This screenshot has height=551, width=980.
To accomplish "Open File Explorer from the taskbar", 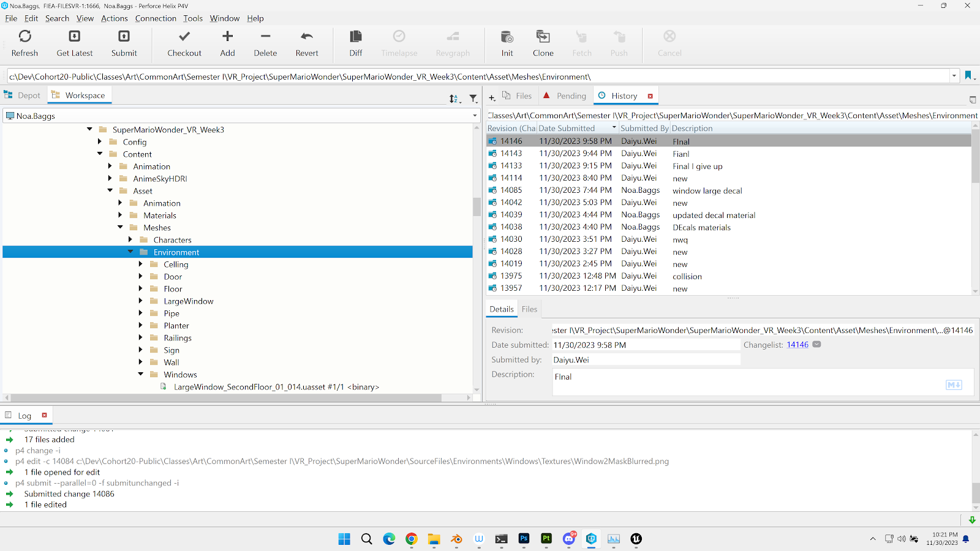I will 434,539.
